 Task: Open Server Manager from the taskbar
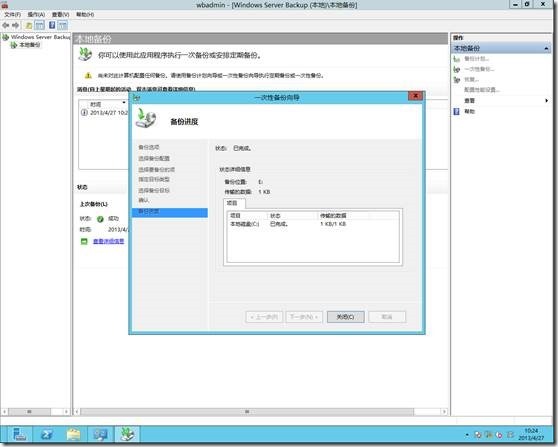pyautogui.click(x=19, y=435)
